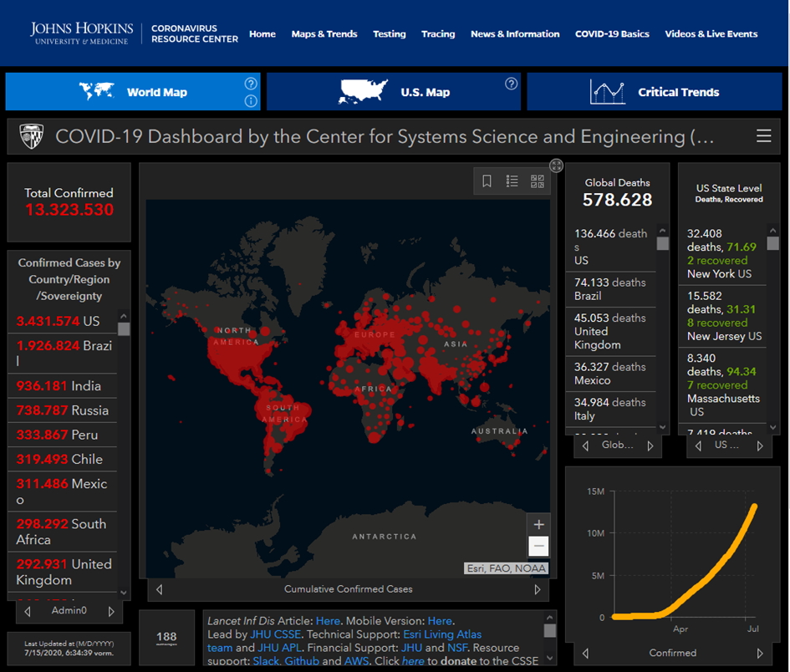The height and width of the screenshot is (672, 790).
Task: Select Mexico 36.327 deaths entry
Action: click(612, 374)
